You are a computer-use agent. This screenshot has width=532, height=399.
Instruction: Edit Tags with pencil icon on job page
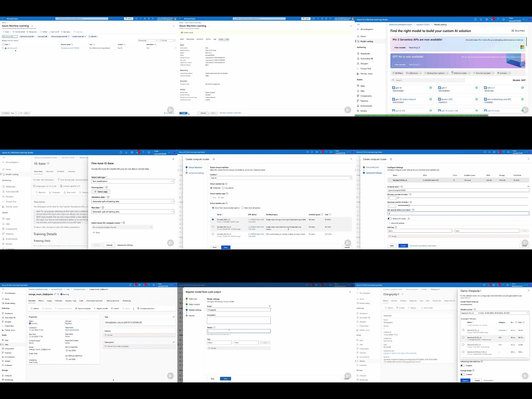pyautogui.click(x=174, y=317)
